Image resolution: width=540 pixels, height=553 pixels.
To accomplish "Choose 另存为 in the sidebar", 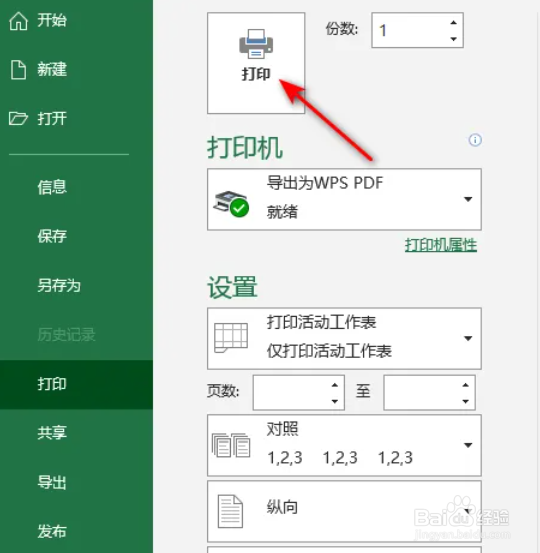I will pos(59,285).
